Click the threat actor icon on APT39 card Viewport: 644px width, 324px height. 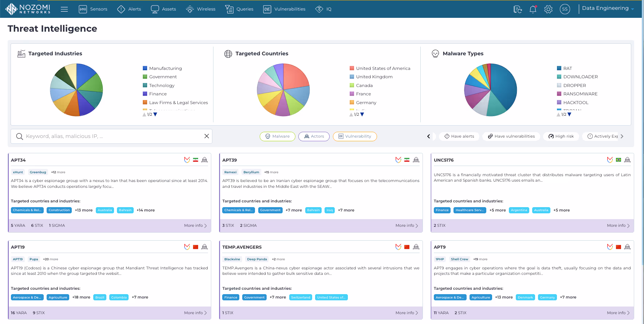[416, 160]
